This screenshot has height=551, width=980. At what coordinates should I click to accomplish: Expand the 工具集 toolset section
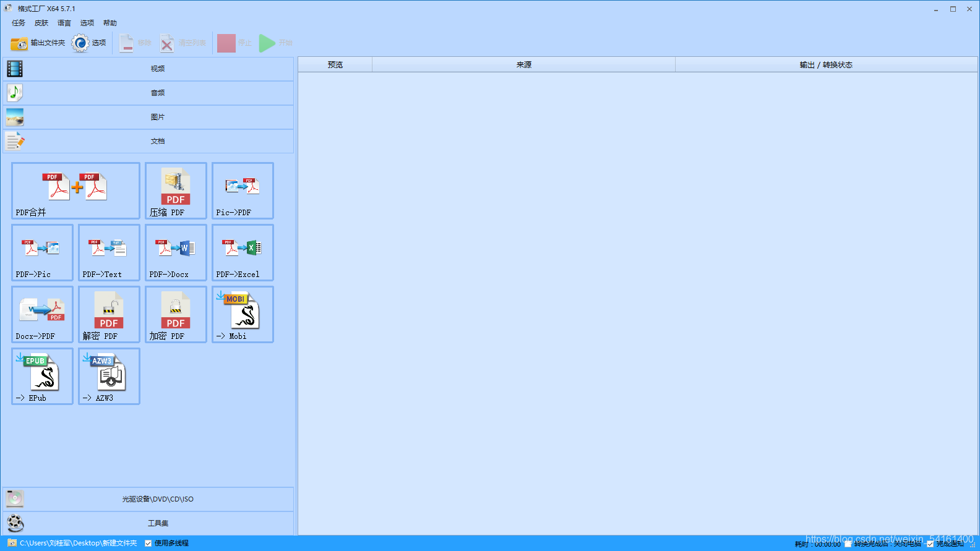(x=148, y=523)
